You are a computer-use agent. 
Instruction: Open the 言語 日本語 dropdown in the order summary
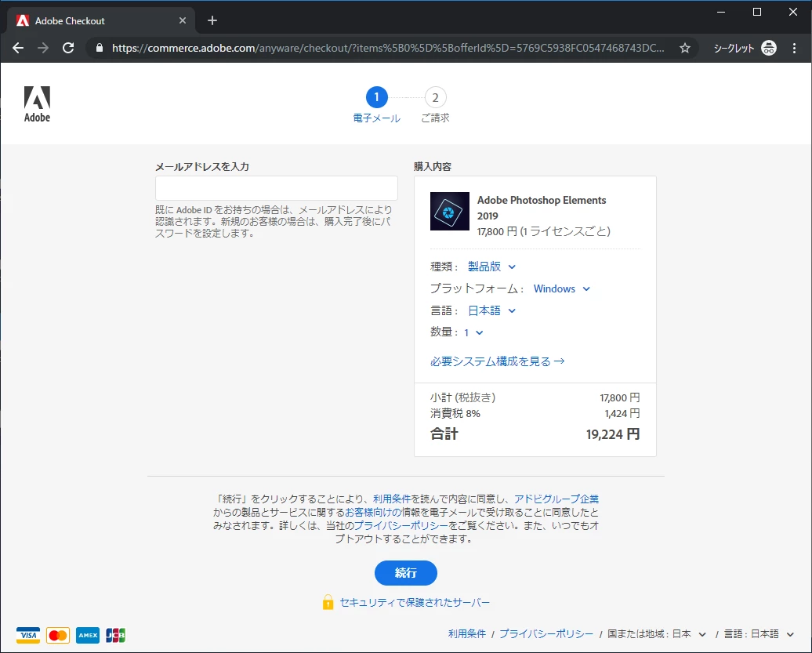(491, 310)
